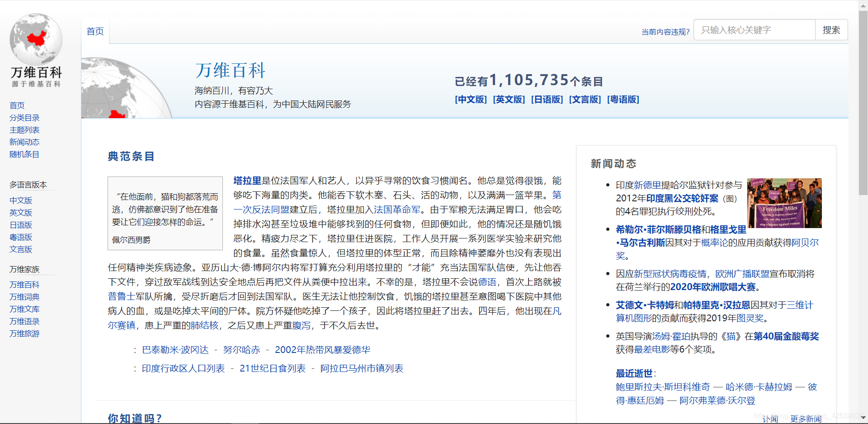Open the 法国革命军 link

397,210
